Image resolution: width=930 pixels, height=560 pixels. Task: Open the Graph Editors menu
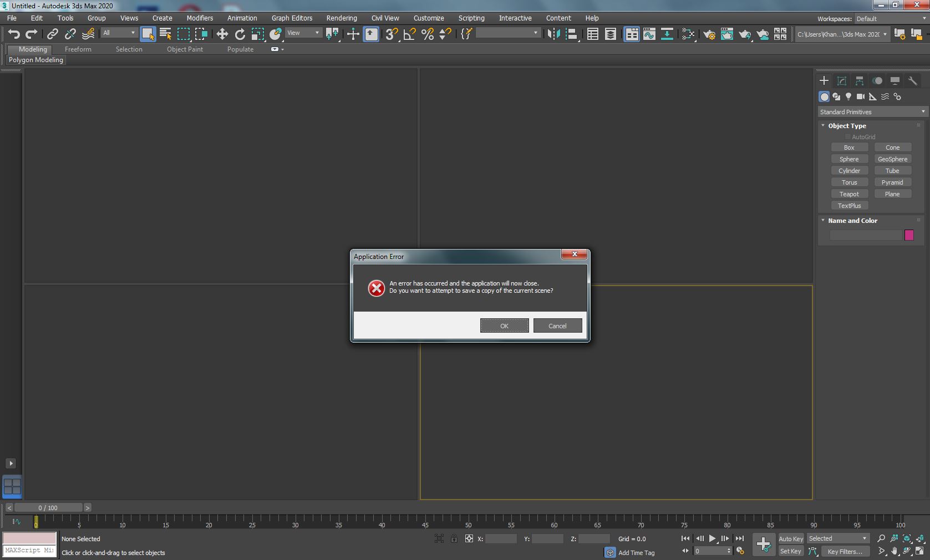pos(292,18)
